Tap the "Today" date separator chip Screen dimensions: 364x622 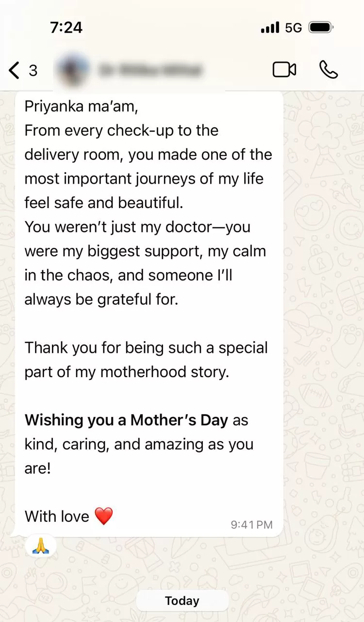tap(182, 601)
